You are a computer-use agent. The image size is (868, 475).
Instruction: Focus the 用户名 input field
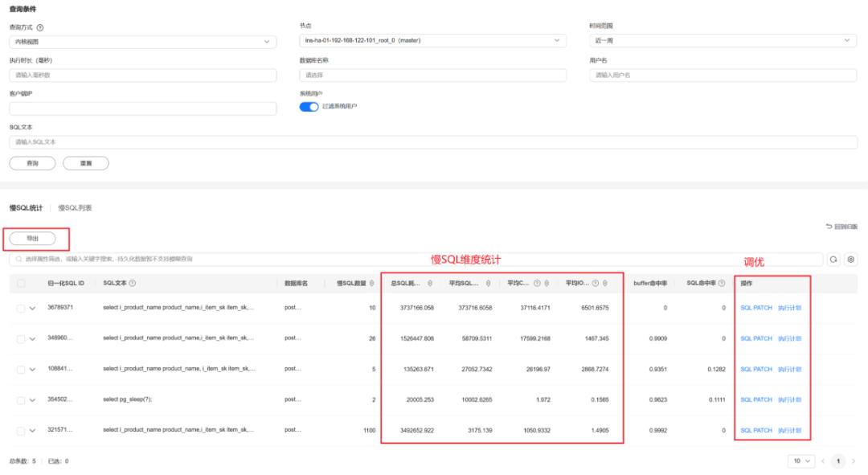pyautogui.click(x=723, y=76)
